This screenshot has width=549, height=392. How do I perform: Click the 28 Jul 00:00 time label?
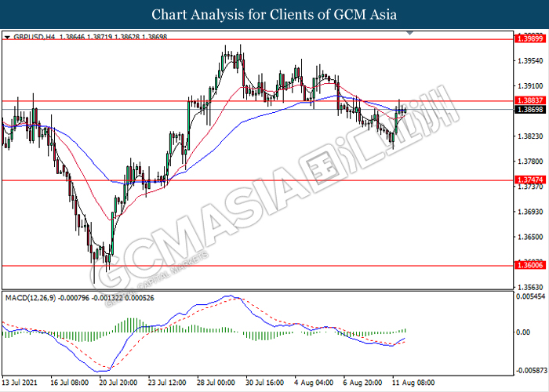216,383
